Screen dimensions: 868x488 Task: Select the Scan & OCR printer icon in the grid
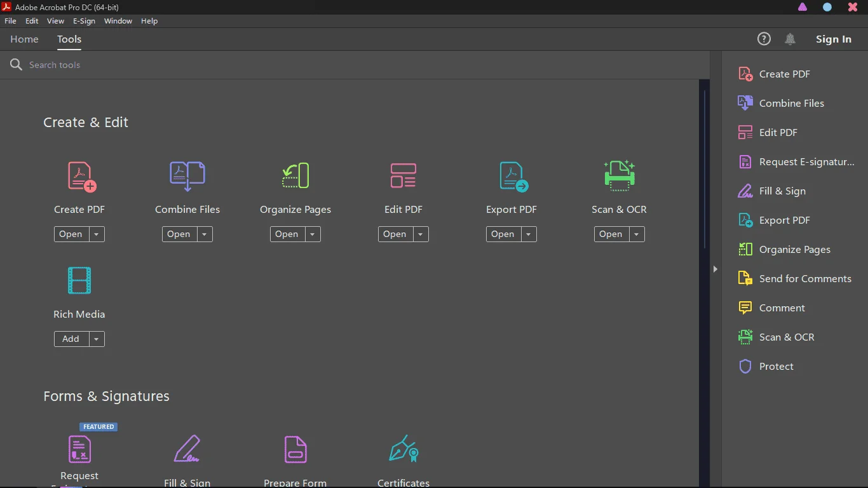click(x=620, y=175)
